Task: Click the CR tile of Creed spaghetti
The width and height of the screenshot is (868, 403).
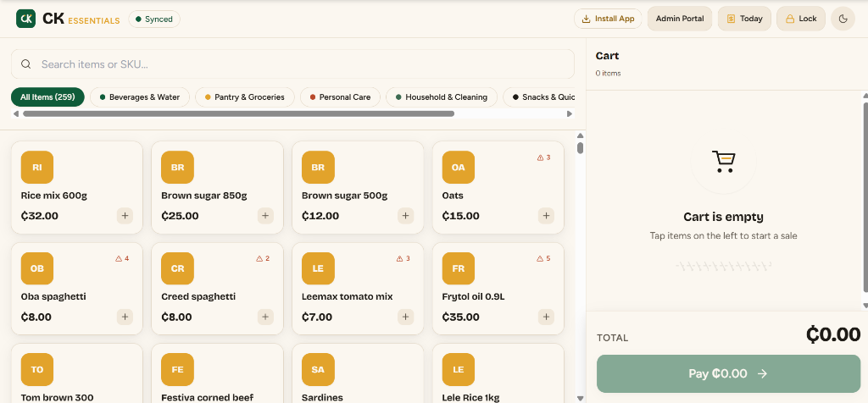Action: click(x=178, y=268)
